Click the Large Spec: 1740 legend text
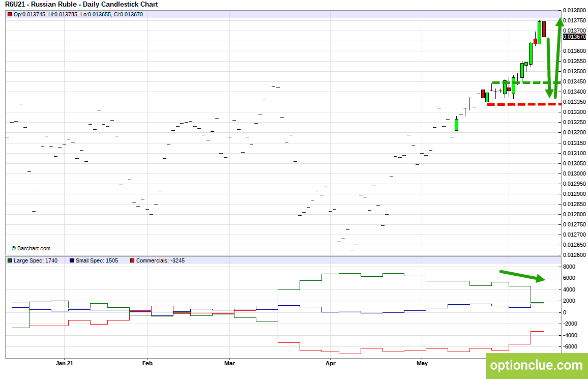The height and width of the screenshot is (379, 588). [36, 260]
